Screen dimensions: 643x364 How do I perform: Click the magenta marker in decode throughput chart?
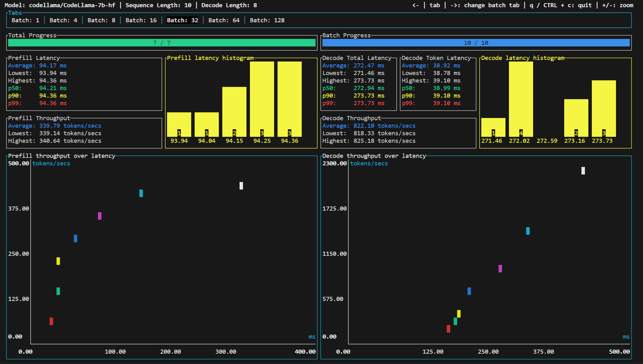[500, 269]
